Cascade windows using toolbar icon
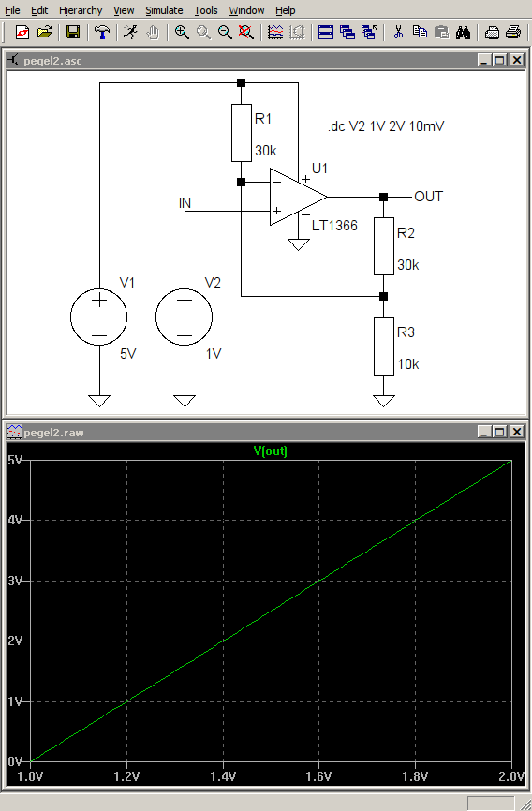Screen dimensions: 532x811 click(347, 33)
